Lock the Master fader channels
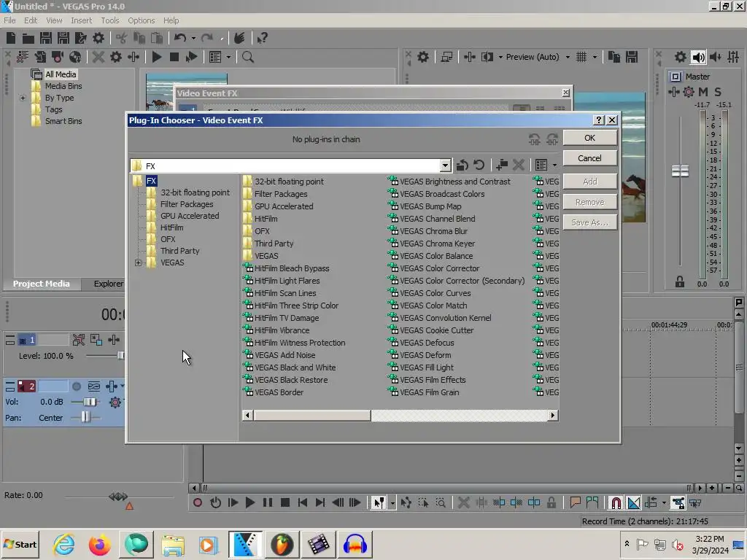 [x=680, y=282]
